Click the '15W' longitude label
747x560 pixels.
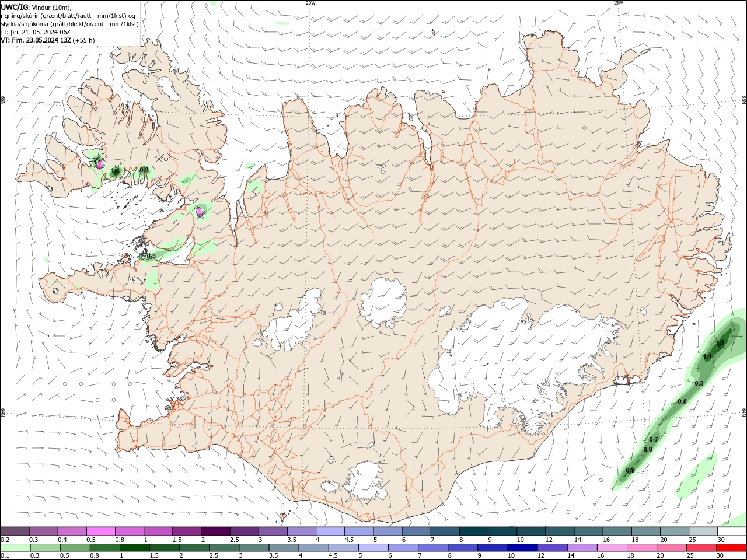618,3
